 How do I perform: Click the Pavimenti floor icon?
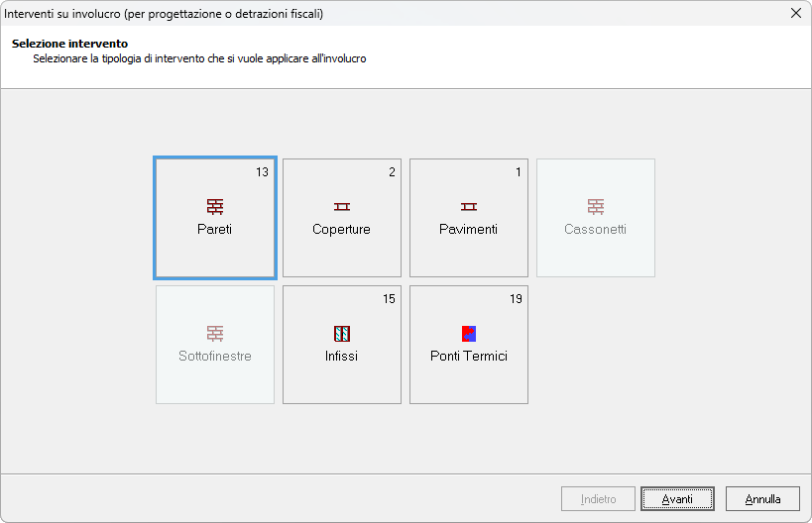click(469, 206)
